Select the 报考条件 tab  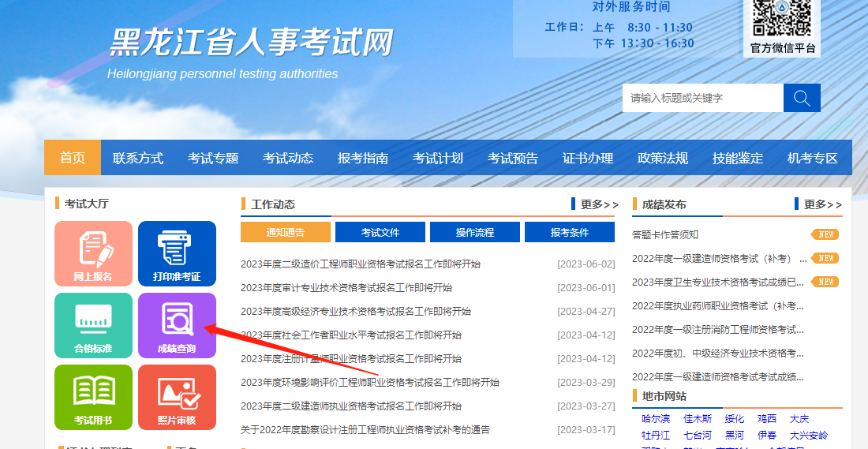[x=570, y=232]
